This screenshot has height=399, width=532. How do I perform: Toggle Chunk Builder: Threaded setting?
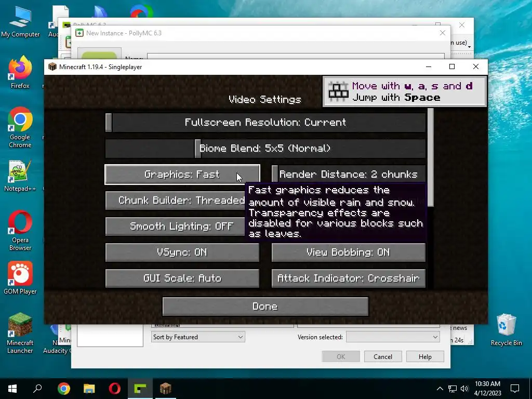pos(176,201)
